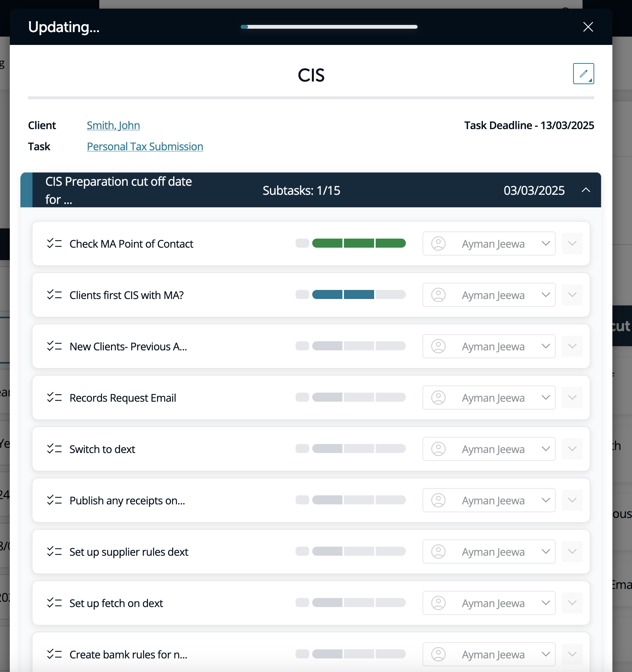Click the 'Subtasks: 1/15' text

pyautogui.click(x=301, y=190)
